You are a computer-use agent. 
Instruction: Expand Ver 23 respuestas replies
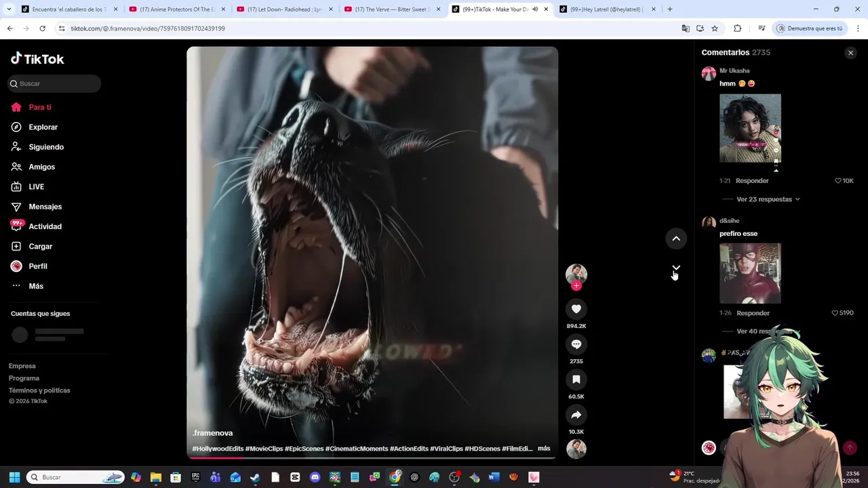768,199
